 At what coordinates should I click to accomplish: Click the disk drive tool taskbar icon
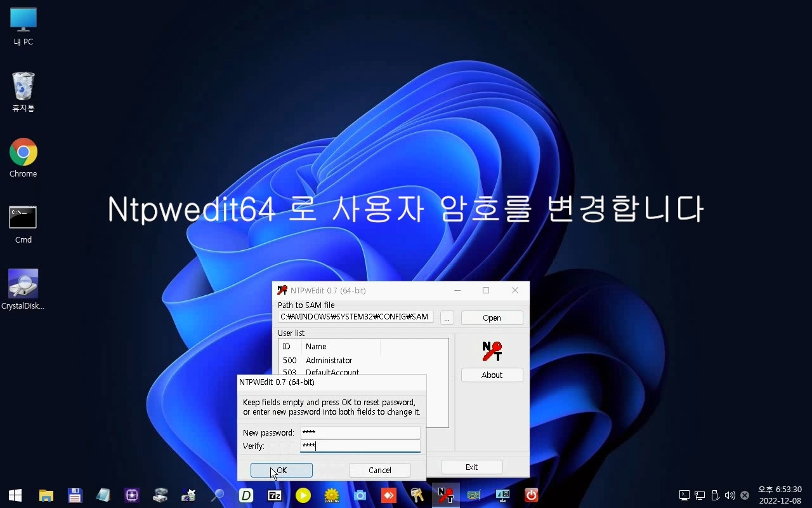[160, 495]
